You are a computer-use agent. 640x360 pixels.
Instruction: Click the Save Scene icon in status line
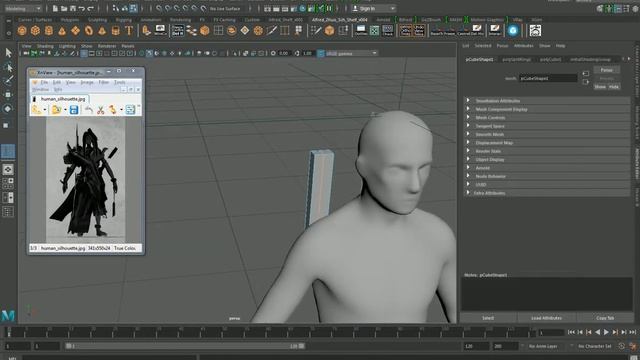click(x=73, y=8)
